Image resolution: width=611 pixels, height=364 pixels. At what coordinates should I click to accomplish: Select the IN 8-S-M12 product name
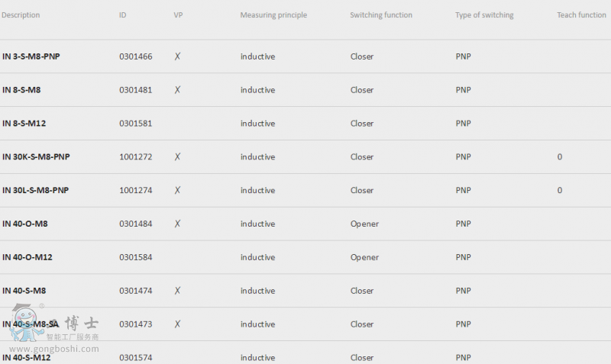[x=24, y=124]
